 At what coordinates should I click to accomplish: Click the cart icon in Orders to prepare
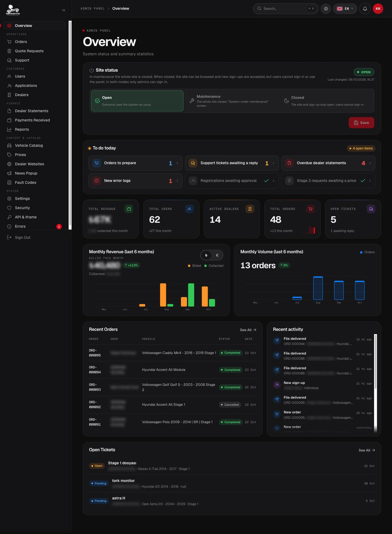point(97,163)
